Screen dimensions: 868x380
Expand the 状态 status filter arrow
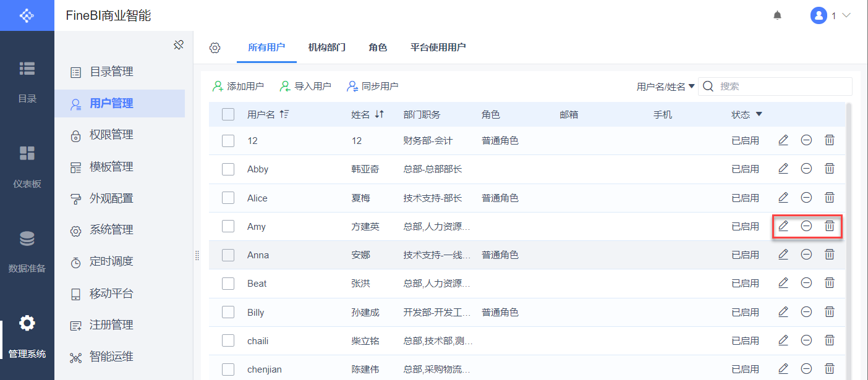click(x=759, y=114)
